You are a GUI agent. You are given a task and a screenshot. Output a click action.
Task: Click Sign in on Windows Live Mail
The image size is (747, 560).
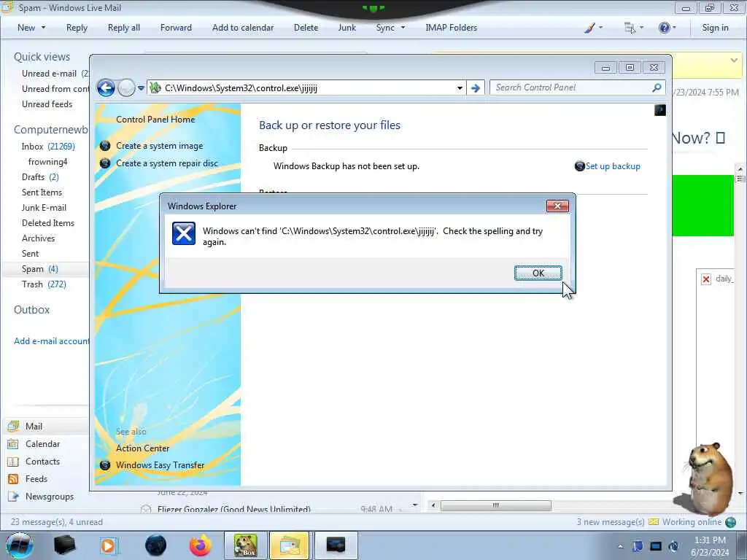pyautogui.click(x=715, y=28)
